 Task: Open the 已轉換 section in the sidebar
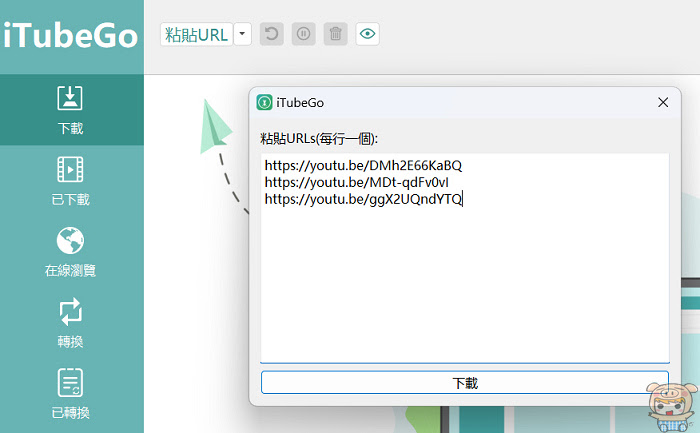(x=71, y=394)
